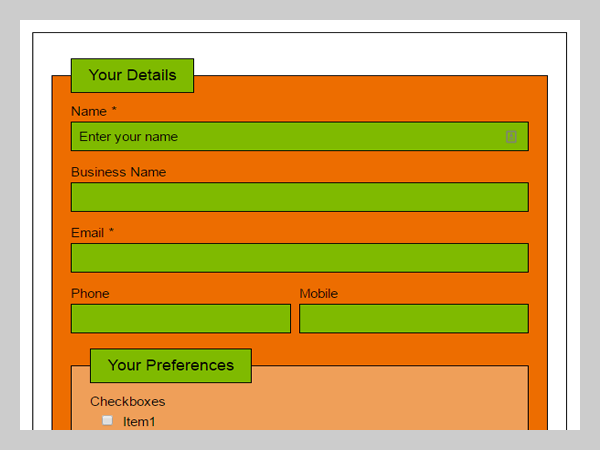Click the 'Your Preferences' section heading
The height and width of the screenshot is (450, 600).
[170, 365]
